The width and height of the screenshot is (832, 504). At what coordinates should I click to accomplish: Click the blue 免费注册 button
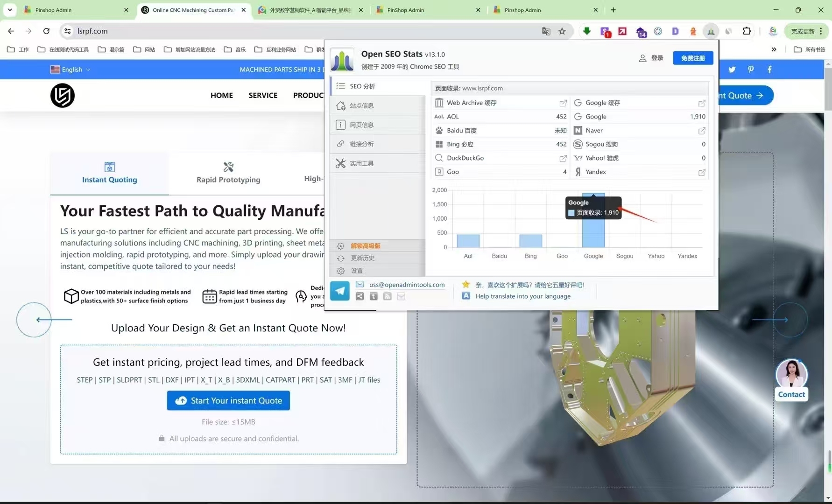coord(693,58)
